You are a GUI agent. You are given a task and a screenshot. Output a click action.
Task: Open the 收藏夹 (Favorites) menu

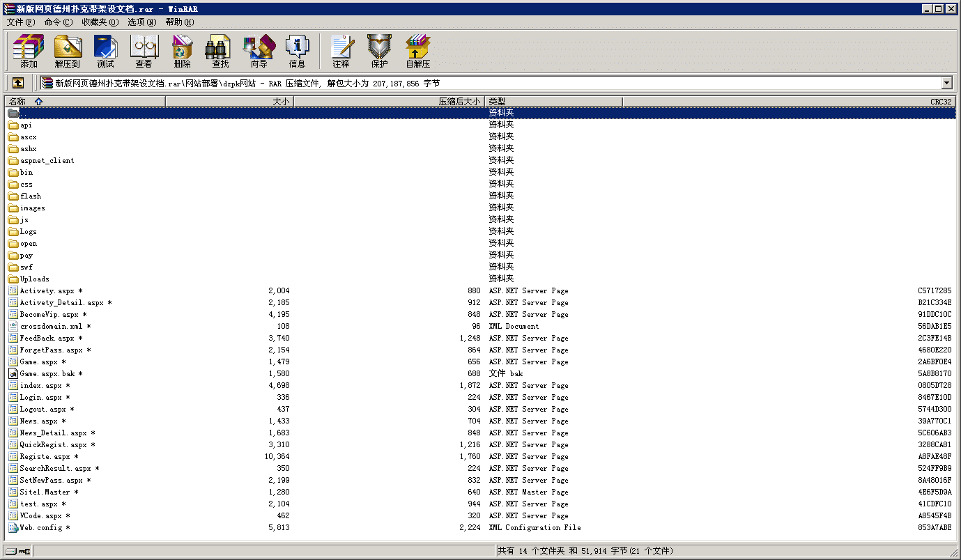click(100, 22)
